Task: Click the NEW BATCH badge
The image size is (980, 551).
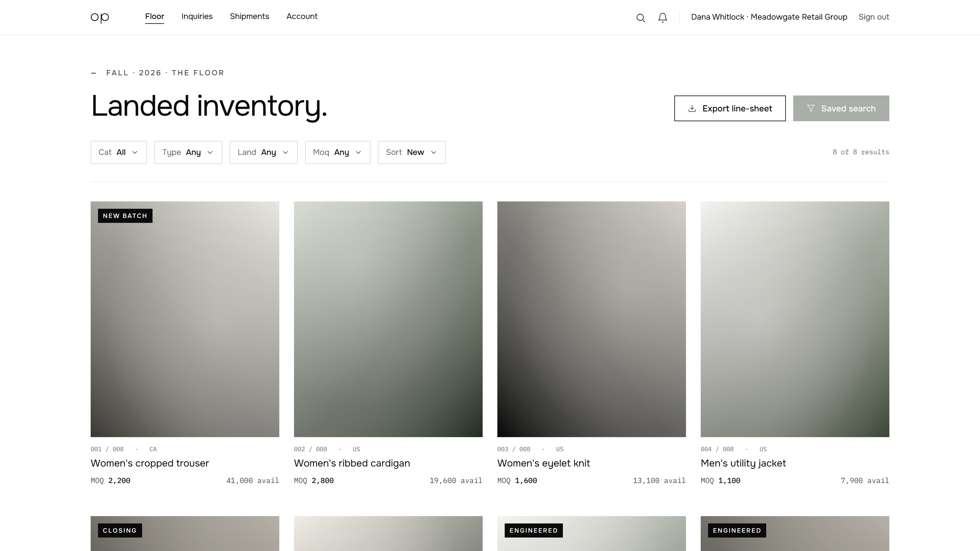Action: coord(125,216)
